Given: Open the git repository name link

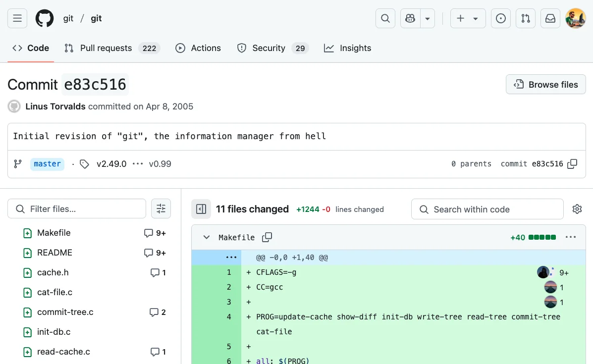Looking at the screenshot, I should click(x=96, y=18).
